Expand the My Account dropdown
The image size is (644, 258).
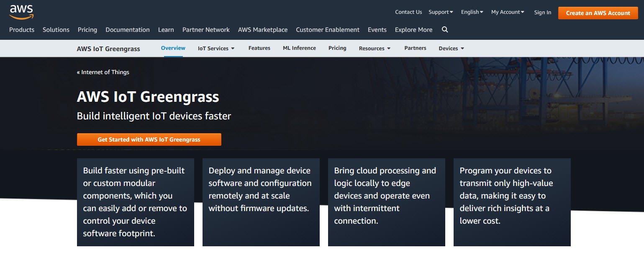[x=508, y=12]
